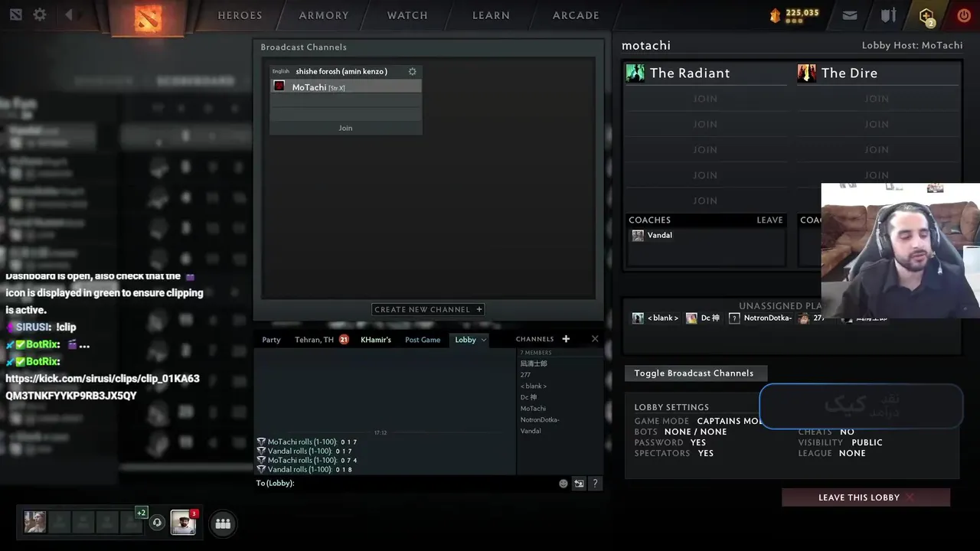
Task: Join the first Dire slot
Action: click(x=877, y=99)
